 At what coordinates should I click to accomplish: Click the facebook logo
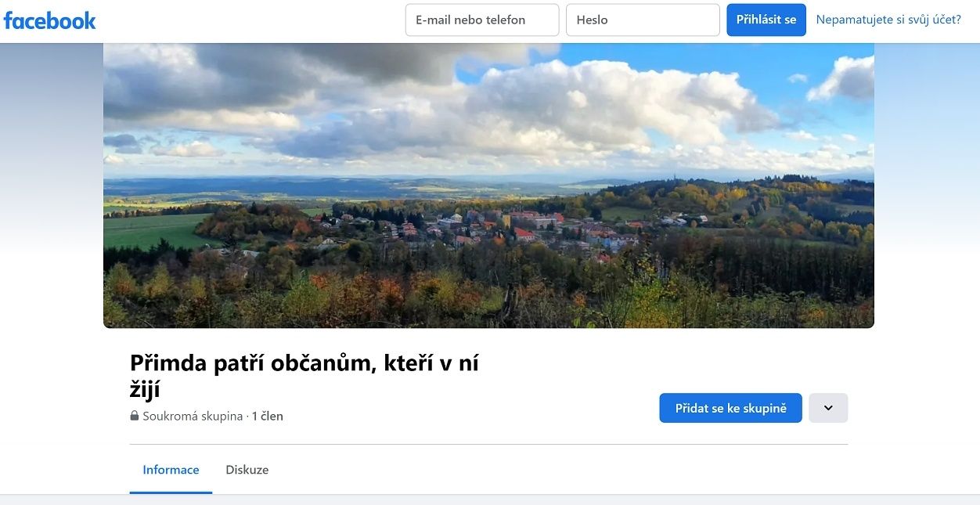coord(49,20)
